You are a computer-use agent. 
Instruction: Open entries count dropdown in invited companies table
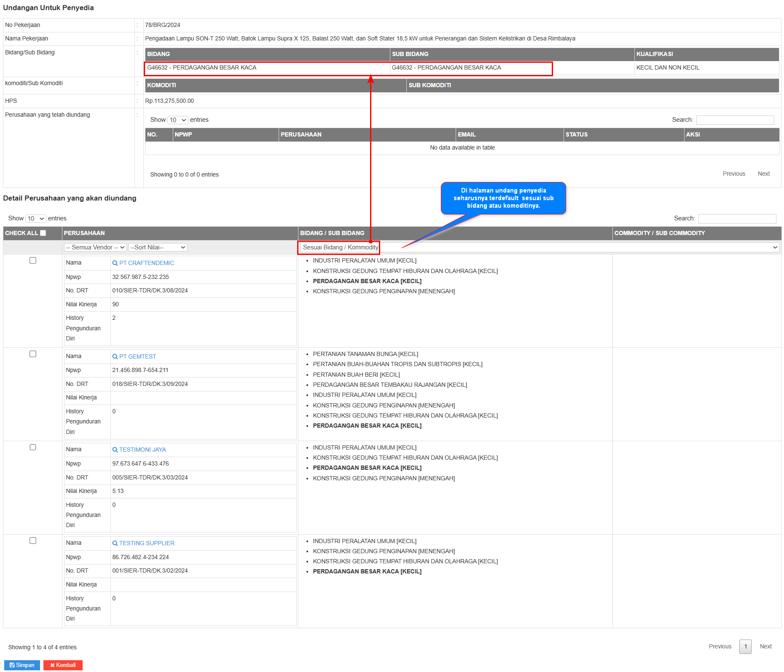[177, 120]
